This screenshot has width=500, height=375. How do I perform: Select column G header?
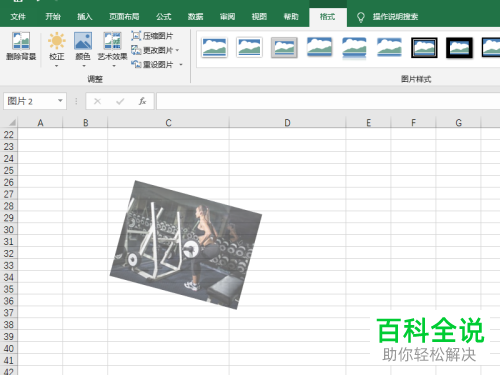pyautogui.click(x=458, y=123)
